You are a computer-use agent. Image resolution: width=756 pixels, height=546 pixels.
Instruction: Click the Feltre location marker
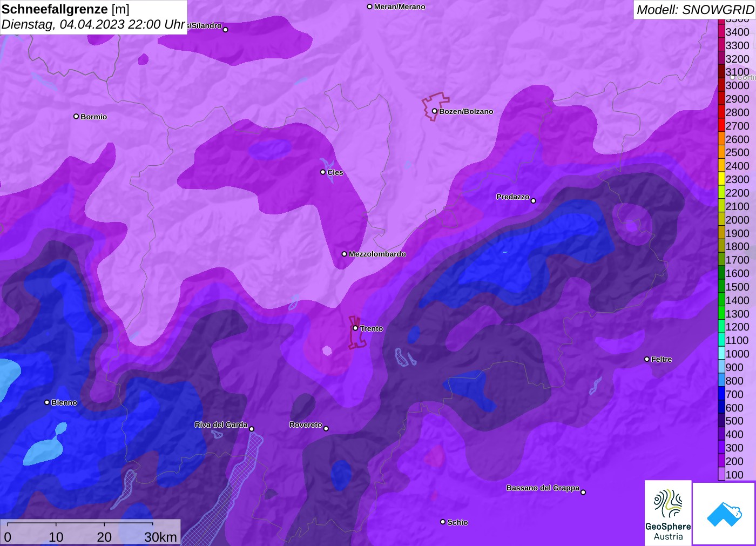(647, 359)
